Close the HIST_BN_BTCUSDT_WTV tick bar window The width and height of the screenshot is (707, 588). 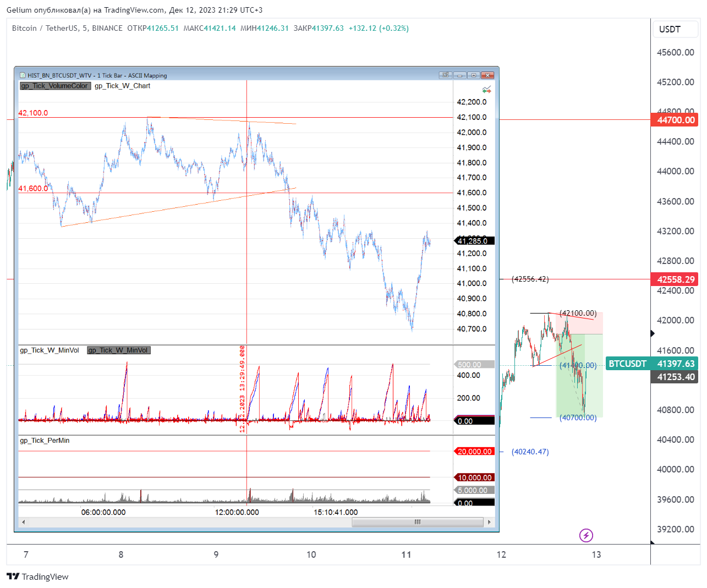(x=487, y=75)
